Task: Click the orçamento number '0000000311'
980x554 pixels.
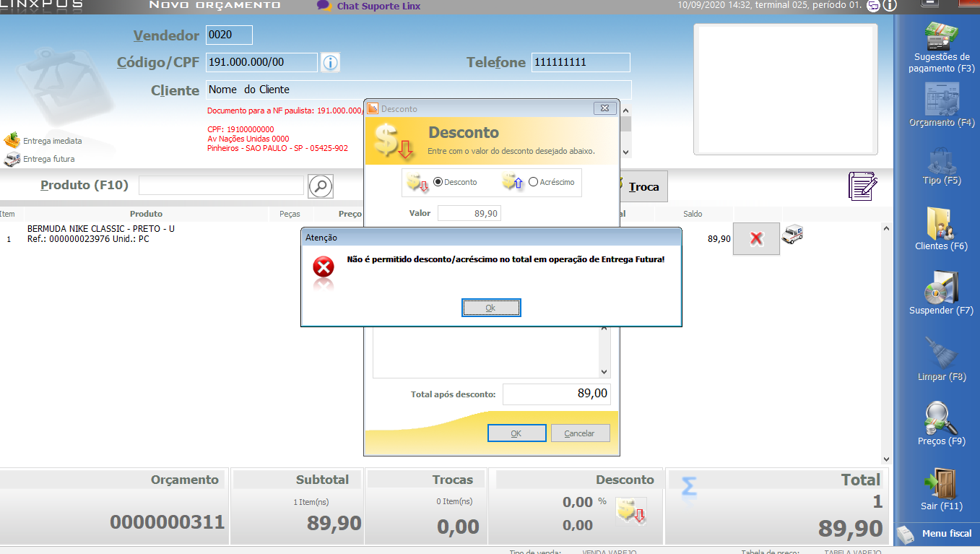Action: (168, 522)
